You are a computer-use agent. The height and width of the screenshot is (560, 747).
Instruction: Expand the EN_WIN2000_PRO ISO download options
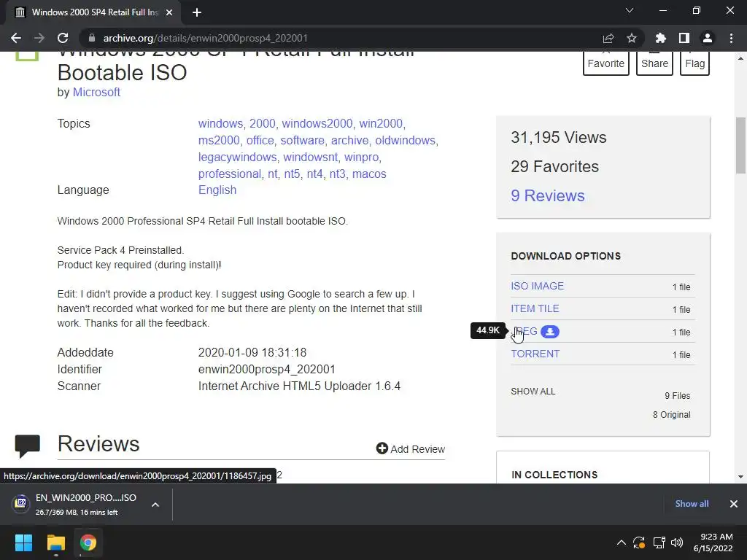[x=155, y=505]
